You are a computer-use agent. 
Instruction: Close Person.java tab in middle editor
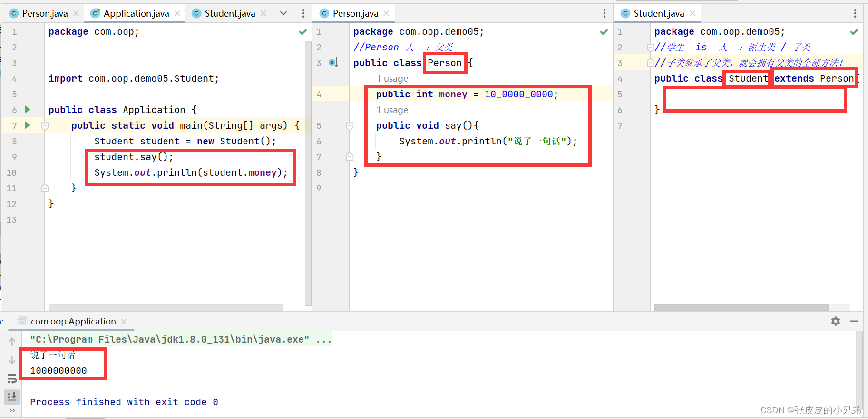pyautogui.click(x=386, y=13)
